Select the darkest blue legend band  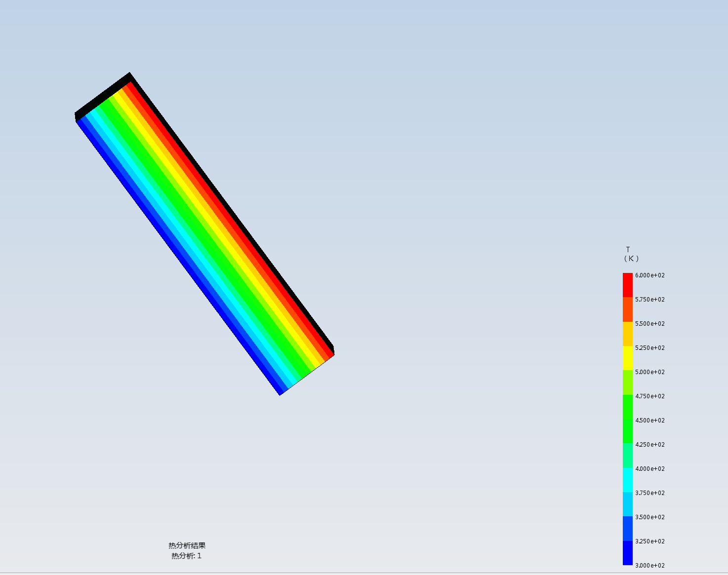click(628, 553)
